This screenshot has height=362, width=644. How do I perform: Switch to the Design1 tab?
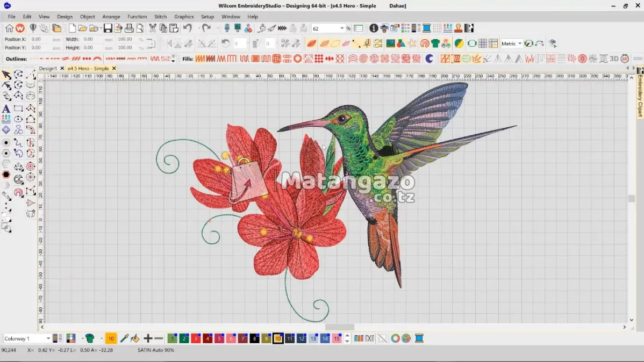(47, 68)
